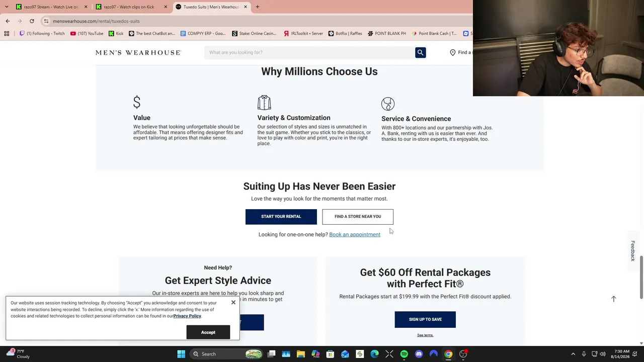Open OBS Studio from the taskbar
Viewport: 644px width, 362px height.
click(463, 354)
